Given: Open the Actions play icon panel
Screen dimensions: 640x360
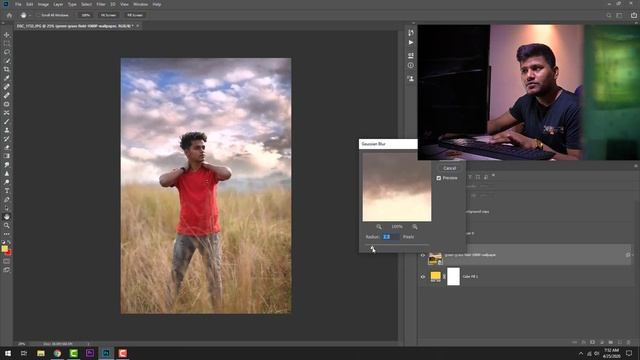Looking at the screenshot, I should tap(411, 42).
